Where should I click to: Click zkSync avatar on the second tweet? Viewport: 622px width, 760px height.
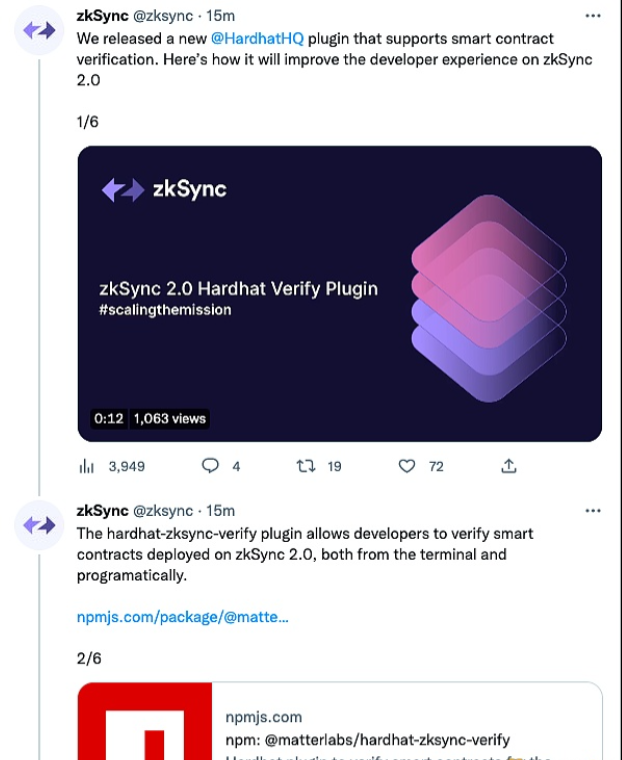tap(40, 525)
